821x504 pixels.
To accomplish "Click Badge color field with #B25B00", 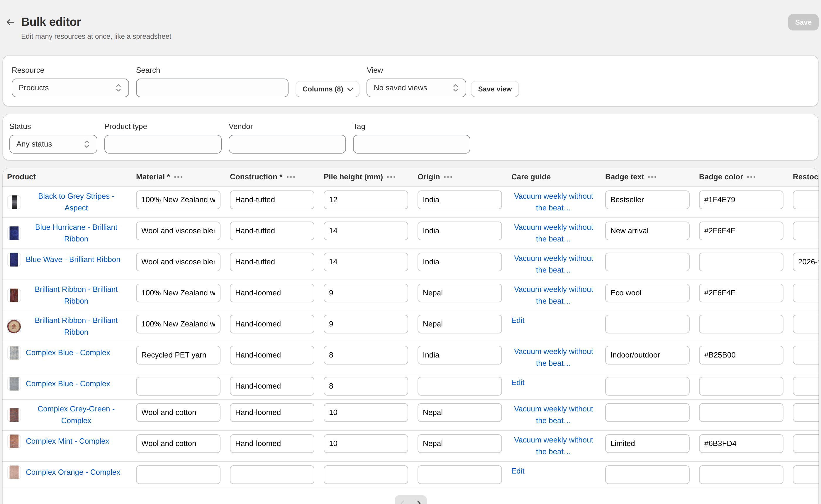I will tap(741, 355).
